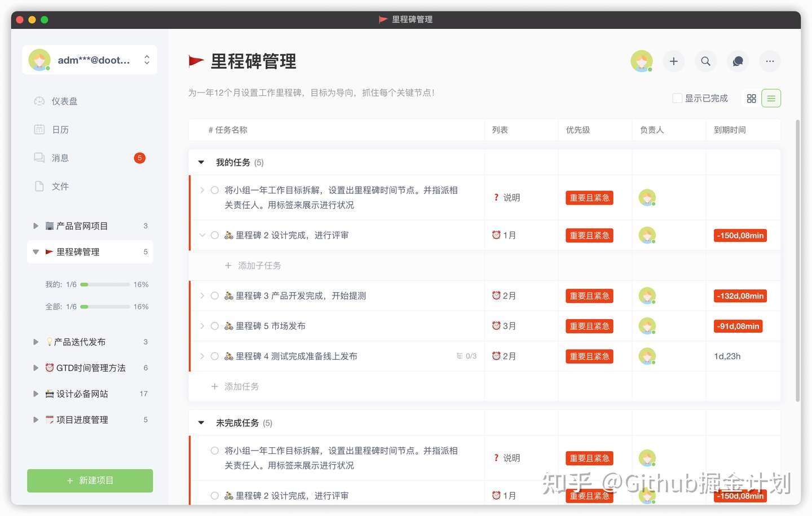Click the -132d,08min overdue label
Screen dimensions: 812x516
pos(740,296)
